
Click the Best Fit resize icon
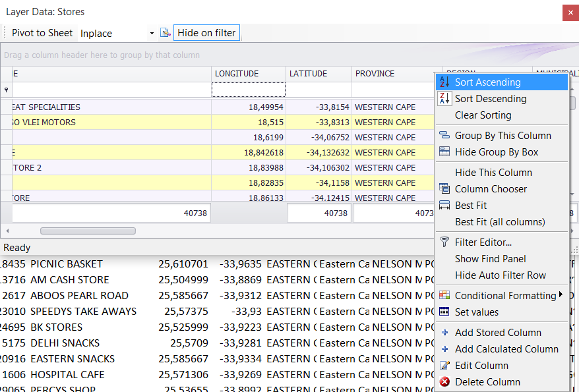[x=444, y=205]
